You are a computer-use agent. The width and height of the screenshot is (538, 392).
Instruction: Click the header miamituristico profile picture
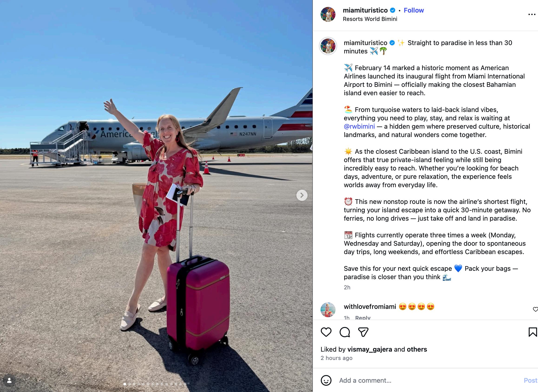point(328,14)
